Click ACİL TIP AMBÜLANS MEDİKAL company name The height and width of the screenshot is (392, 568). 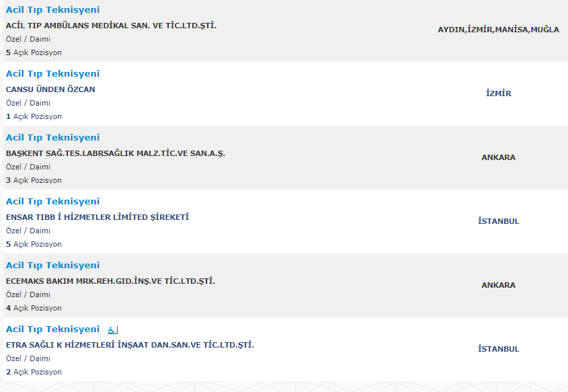click(x=111, y=26)
